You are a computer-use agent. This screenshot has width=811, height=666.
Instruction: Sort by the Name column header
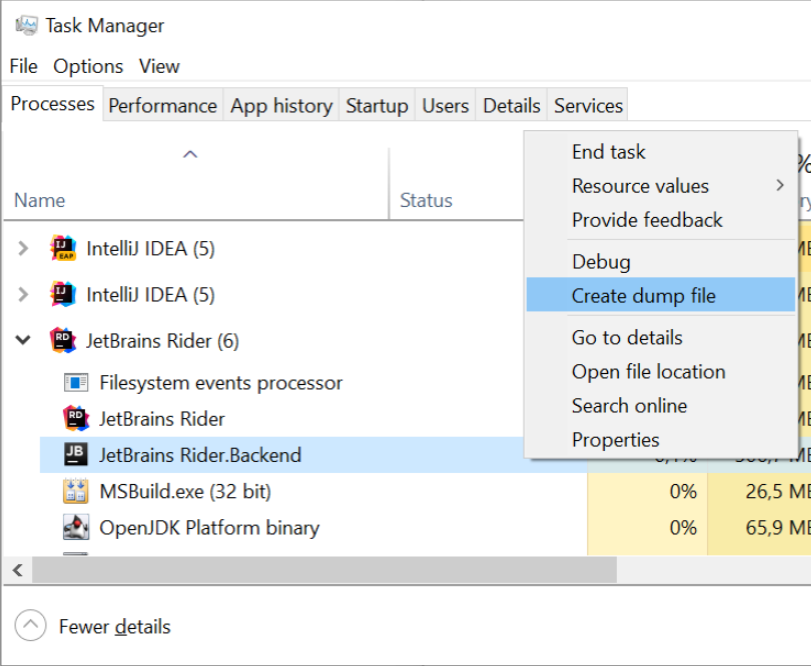tap(39, 200)
